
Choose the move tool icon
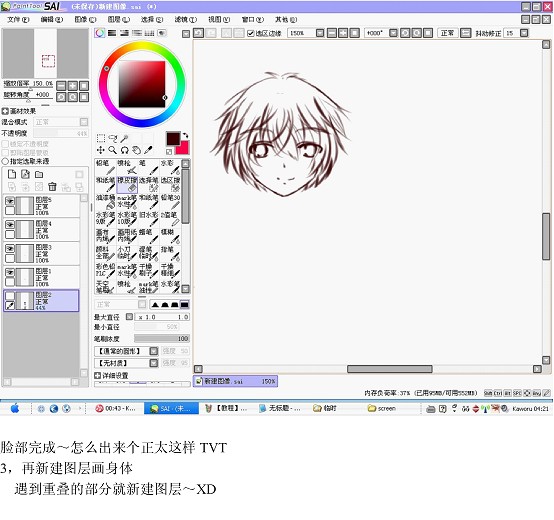pos(101,150)
